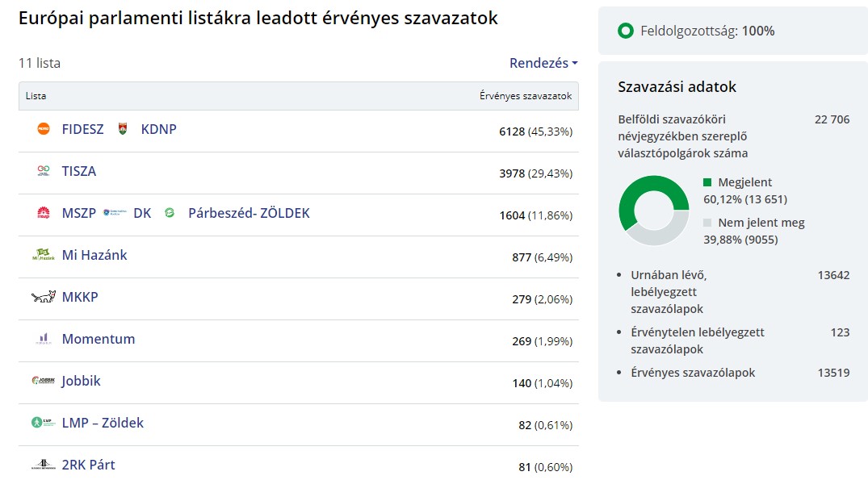Click the Momentum party logo

(x=44, y=339)
